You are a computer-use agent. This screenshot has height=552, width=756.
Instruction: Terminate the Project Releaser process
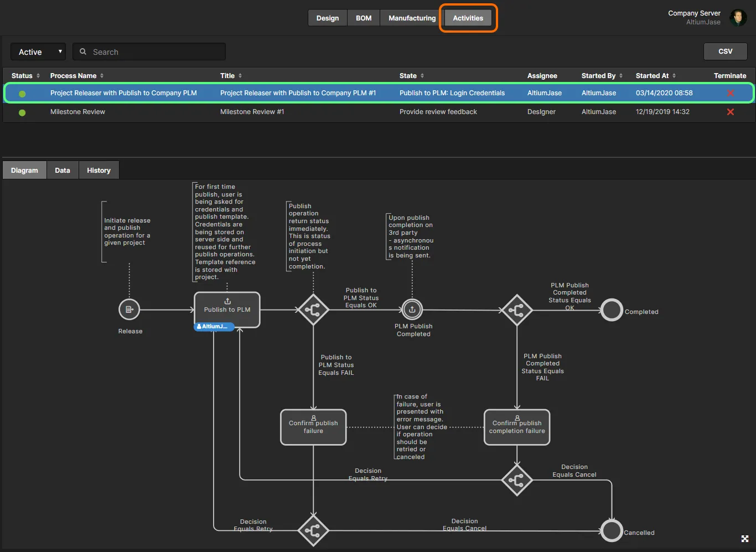(730, 93)
